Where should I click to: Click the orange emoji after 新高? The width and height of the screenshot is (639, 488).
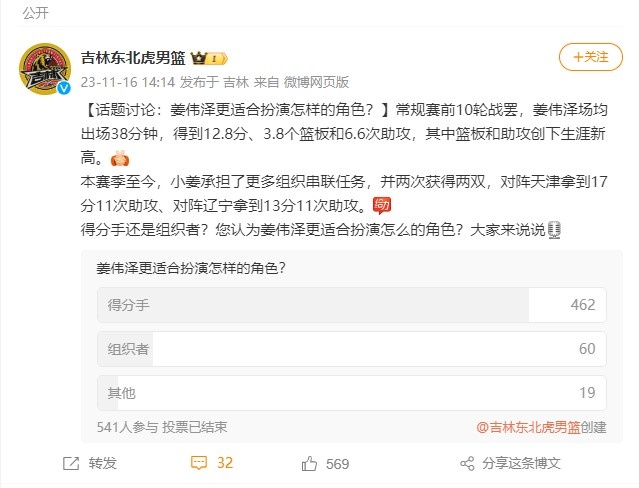tap(120, 157)
